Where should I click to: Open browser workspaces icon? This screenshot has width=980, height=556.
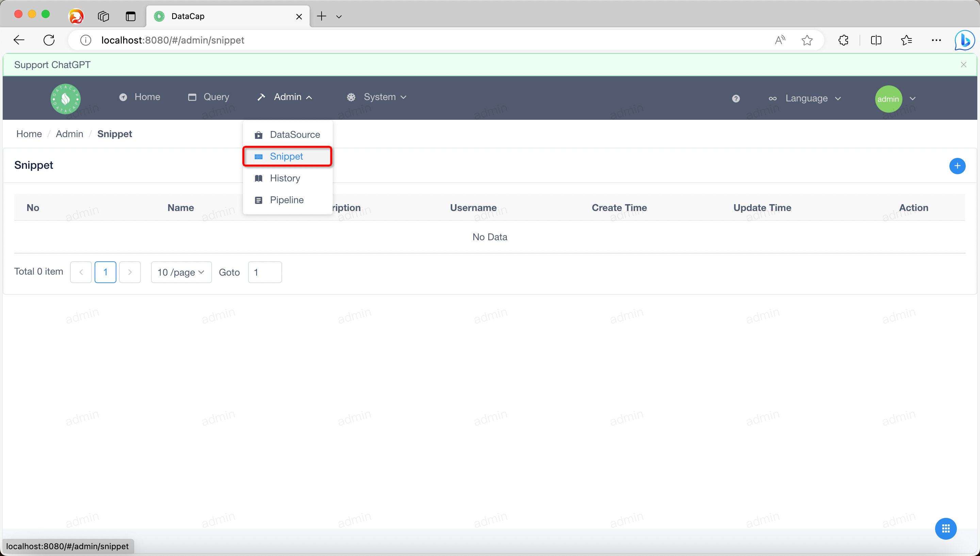[x=103, y=16]
